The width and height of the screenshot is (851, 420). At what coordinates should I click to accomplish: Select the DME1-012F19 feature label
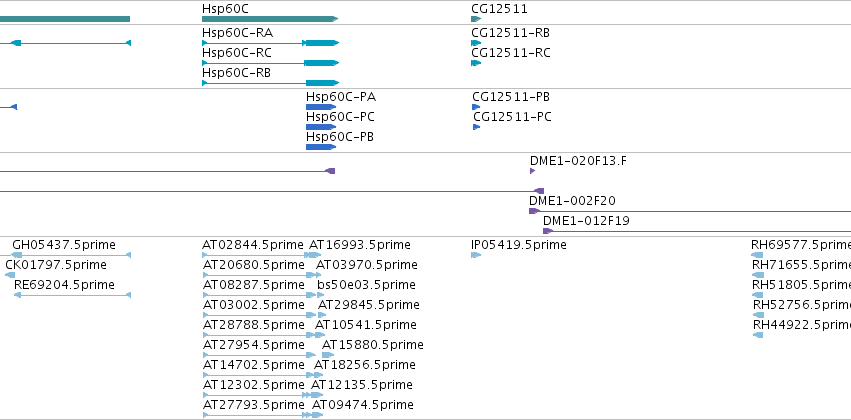[x=587, y=221]
